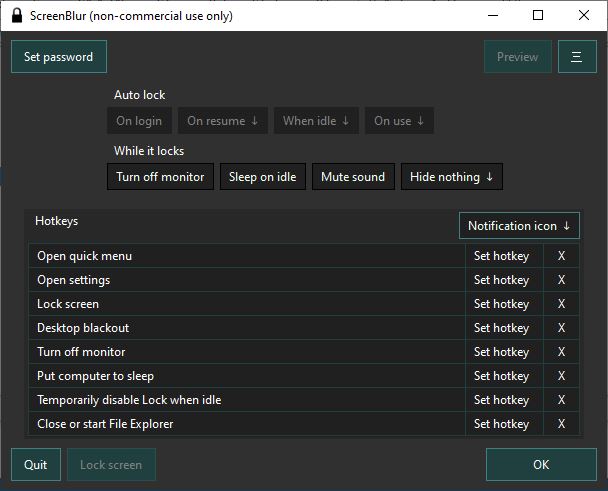The width and height of the screenshot is (608, 491).
Task: Select the Open settings hotkey label
Action: point(74,280)
